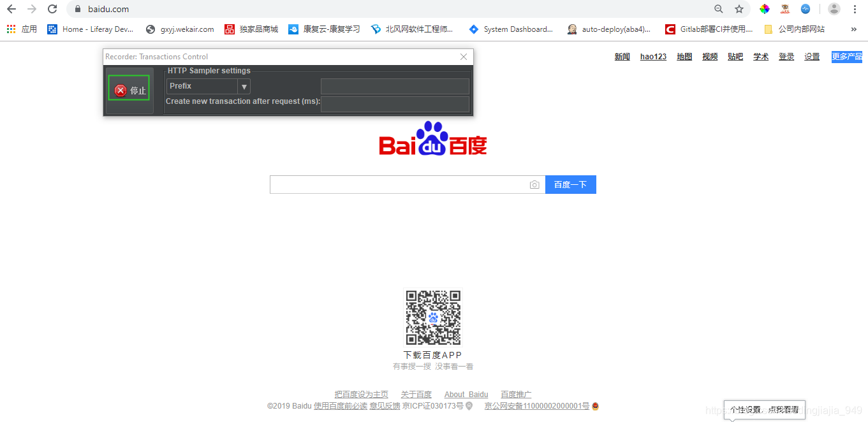Open the Prefix dropdown in Sampler settings
Image resolution: width=868 pixels, height=422 pixels.
pos(209,86)
